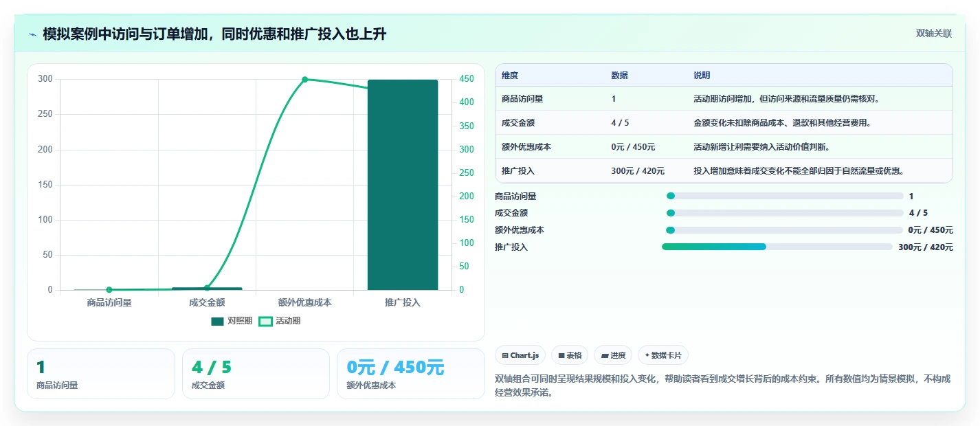The height and width of the screenshot is (426, 980).
Task: Click the 额外优惠成本 progress bar
Action: [x=784, y=230]
